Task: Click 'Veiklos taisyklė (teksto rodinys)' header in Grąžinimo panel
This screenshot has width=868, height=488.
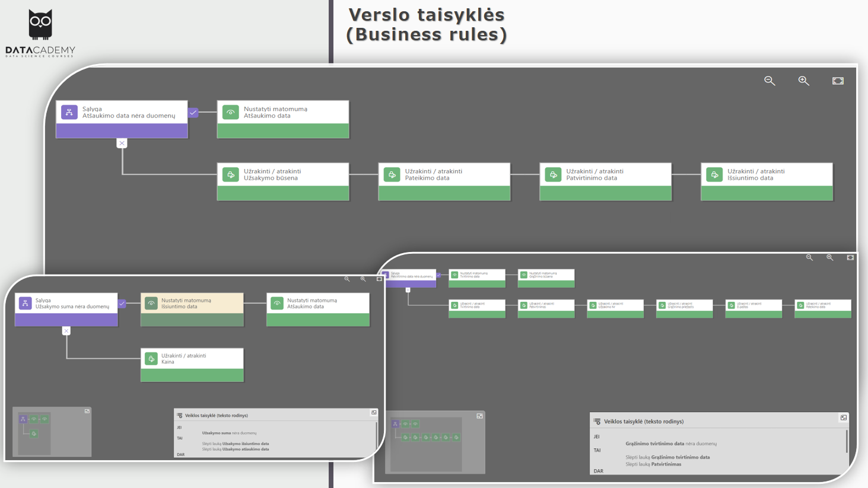Action: click(x=644, y=422)
